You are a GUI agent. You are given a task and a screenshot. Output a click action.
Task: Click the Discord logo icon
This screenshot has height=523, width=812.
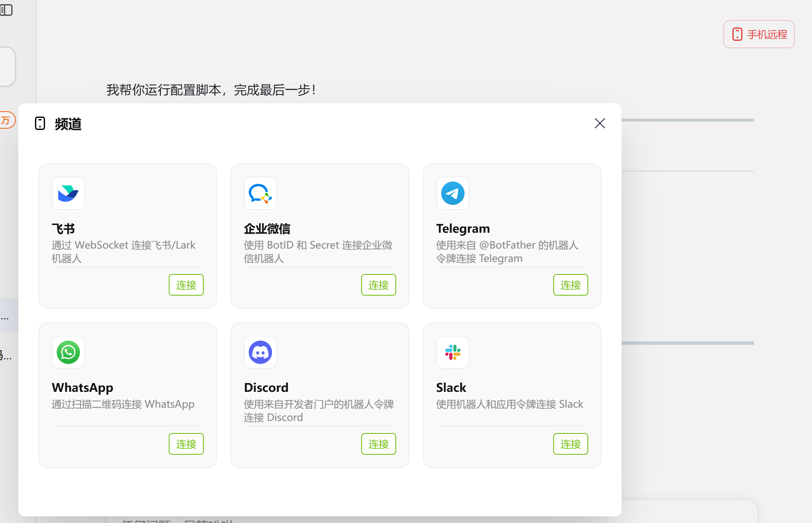260,352
